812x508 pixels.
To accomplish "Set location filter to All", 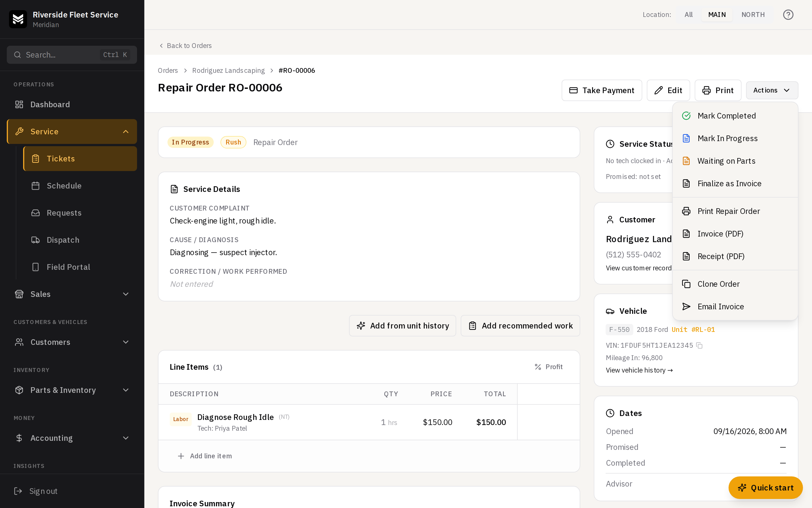I will point(689,15).
